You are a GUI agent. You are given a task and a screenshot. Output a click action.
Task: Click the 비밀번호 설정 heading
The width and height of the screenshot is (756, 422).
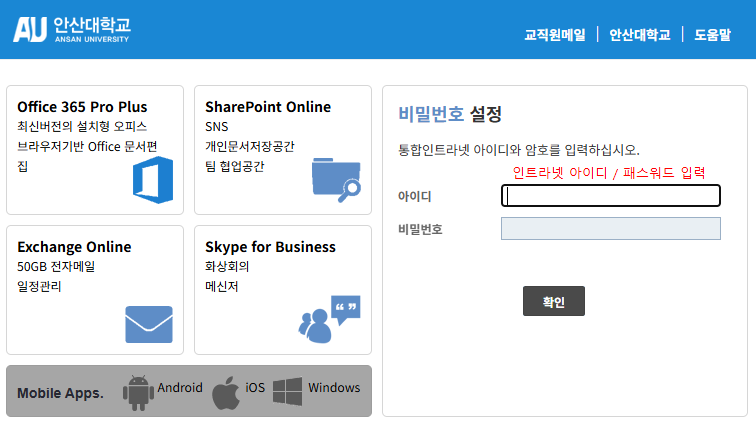pos(449,114)
